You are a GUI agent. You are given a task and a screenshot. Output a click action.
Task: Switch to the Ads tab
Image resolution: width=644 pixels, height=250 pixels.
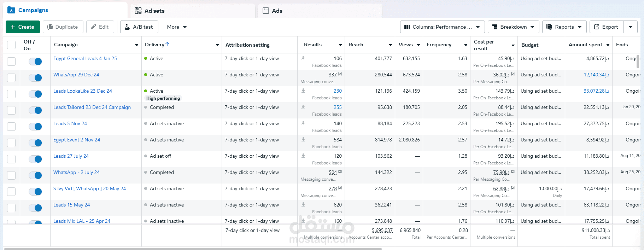[x=277, y=11]
